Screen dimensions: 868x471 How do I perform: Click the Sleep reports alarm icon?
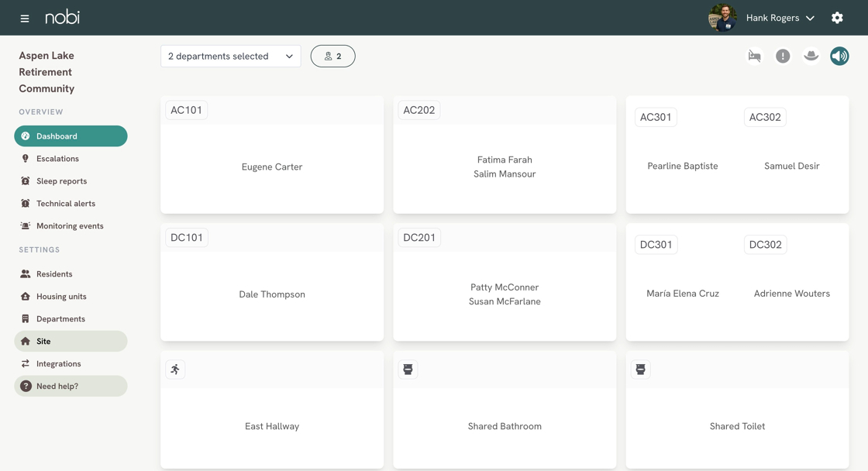(x=26, y=181)
